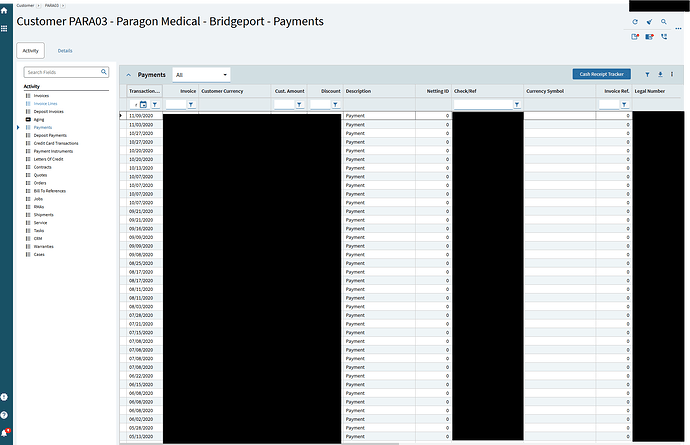This screenshot has width=690, height=445.
Task: Click the Aging icon in Activity list
Action: (x=28, y=119)
